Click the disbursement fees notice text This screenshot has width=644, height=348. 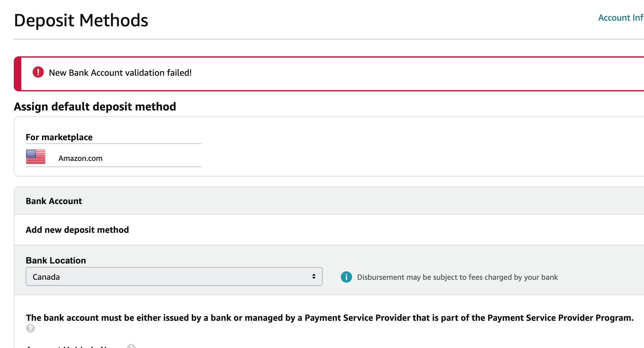(x=458, y=277)
